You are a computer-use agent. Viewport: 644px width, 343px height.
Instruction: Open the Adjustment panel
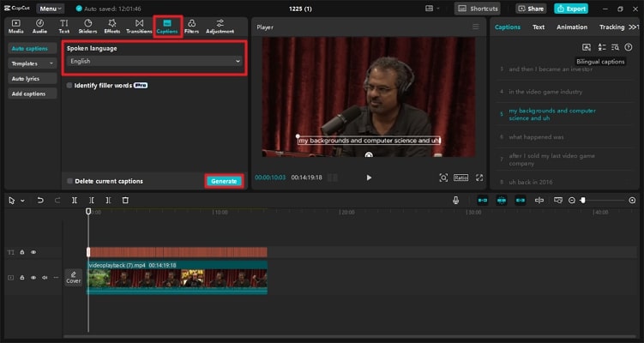pos(220,27)
